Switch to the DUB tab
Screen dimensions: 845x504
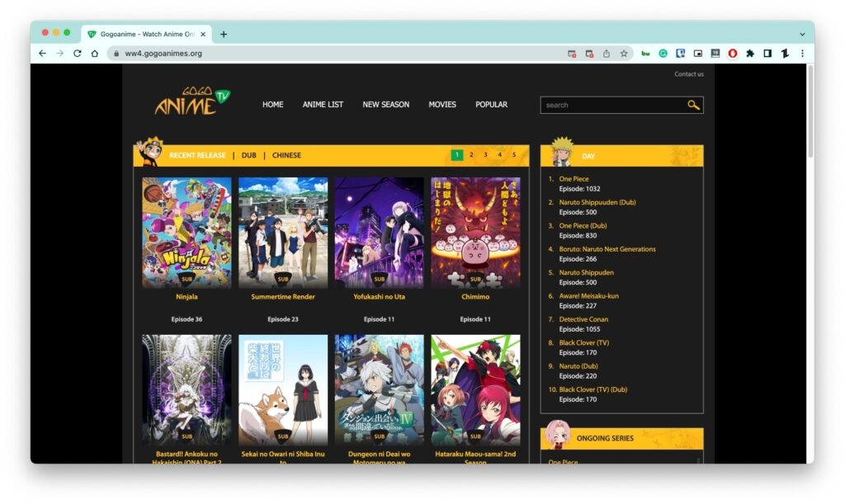[x=249, y=155]
